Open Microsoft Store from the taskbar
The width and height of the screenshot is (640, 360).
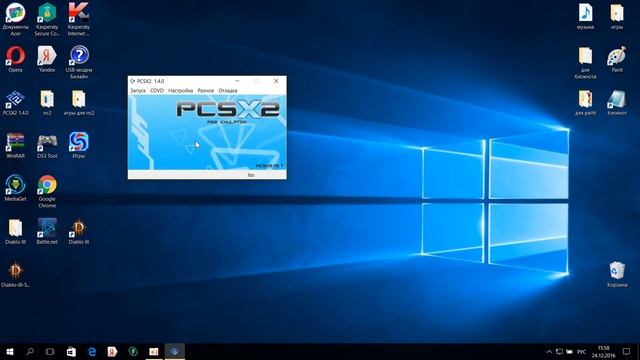tap(71, 352)
